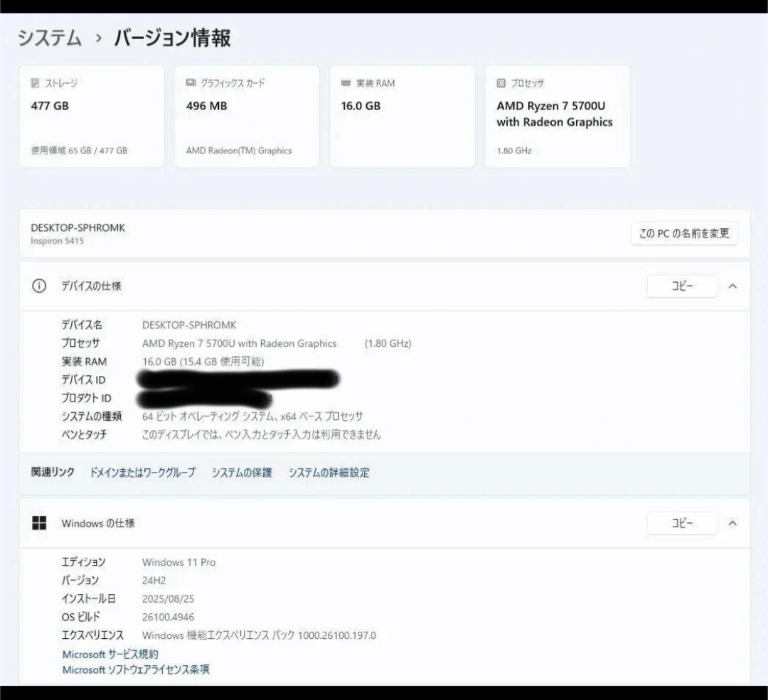Open ドメインまたはワークグループ link

click(x=142, y=473)
